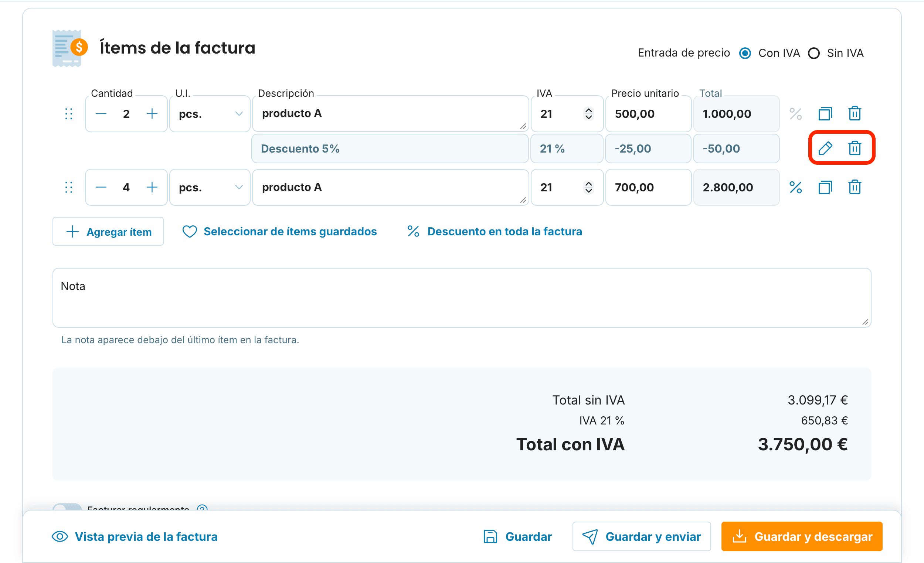This screenshot has height=563, width=924.
Task: Click the IVA 21 spinner arrows of the 700,00 row
Action: point(588,187)
